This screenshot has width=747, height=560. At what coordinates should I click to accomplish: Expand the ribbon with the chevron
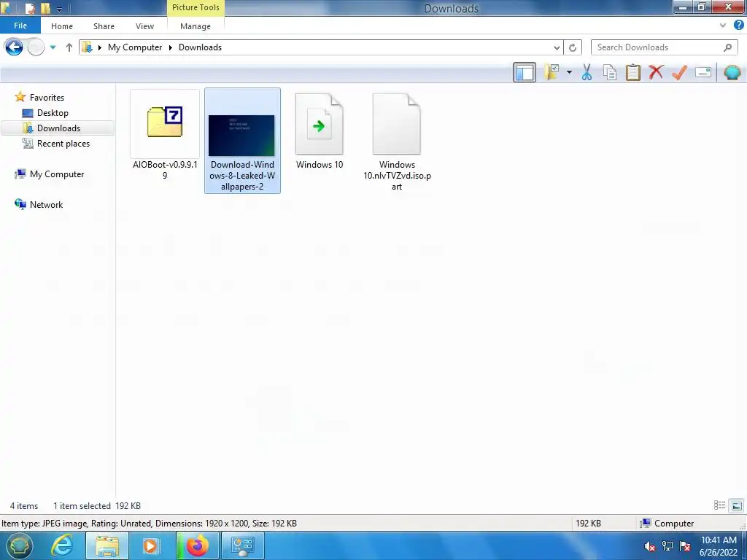point(723,26)
